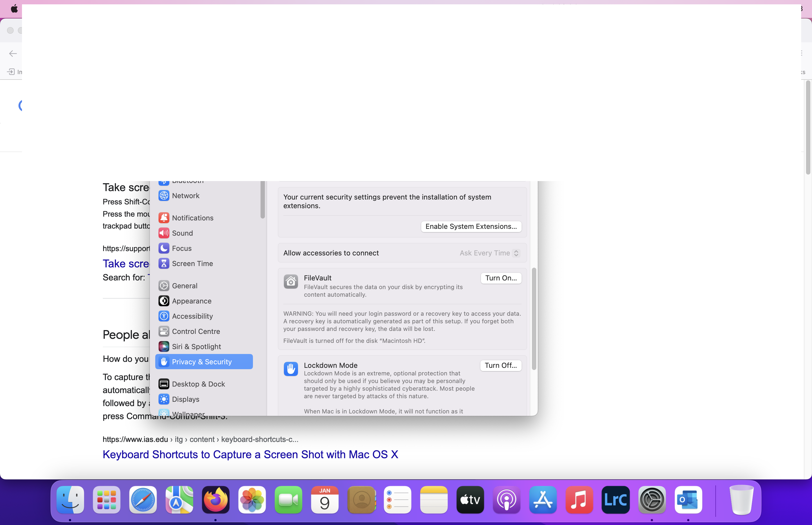Open Network settings in sidebar
Image resolution: width=812 pixels, height=525 pixels.
[185, 196]
